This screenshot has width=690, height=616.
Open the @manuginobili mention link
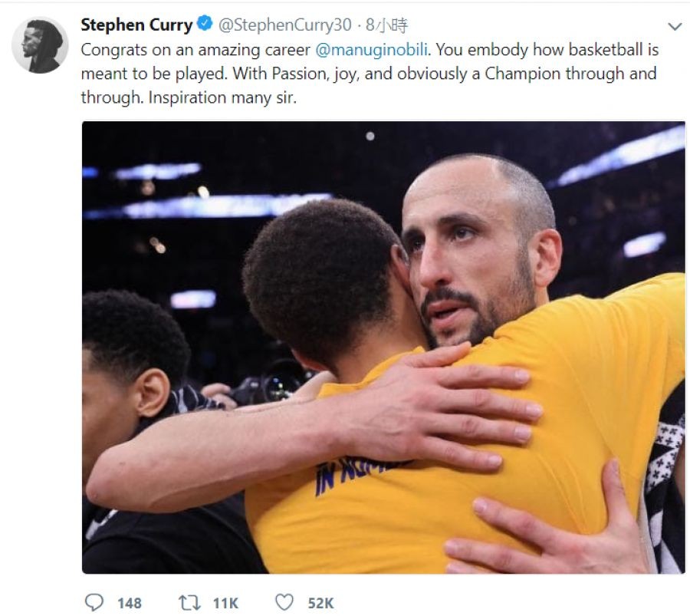372,49
